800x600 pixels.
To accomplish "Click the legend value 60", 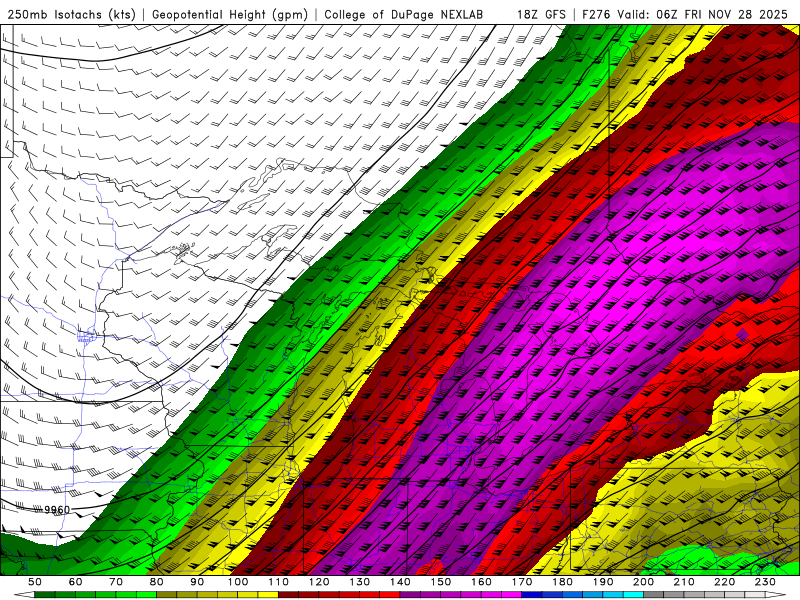I will pos(76,582).
